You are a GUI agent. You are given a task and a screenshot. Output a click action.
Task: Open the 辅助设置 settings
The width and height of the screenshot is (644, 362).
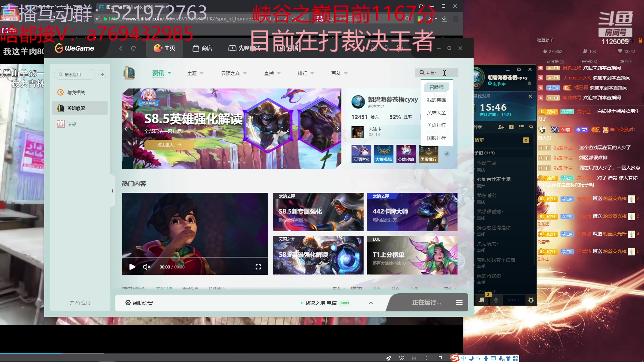pos(139,303)
